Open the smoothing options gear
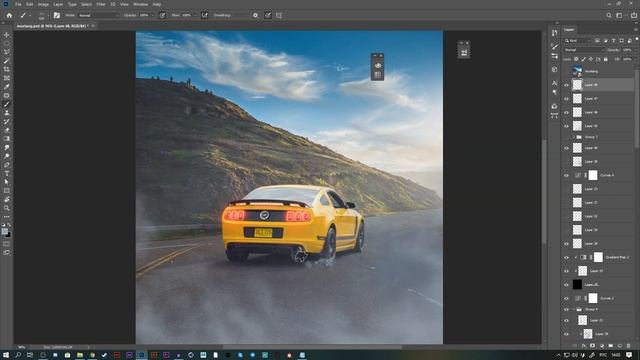Image resolution: width=640 pixels, height=360 pixels. pyautogui.click(x=256, y=15)
